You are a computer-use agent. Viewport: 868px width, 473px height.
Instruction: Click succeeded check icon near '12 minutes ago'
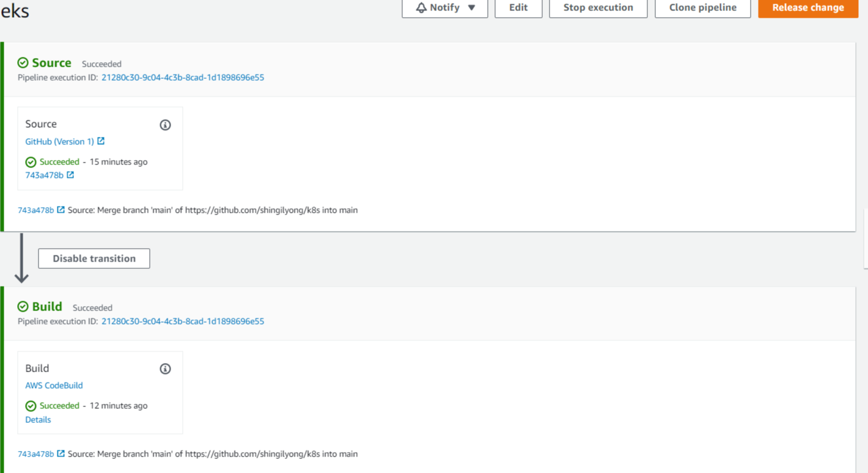(x=31, y=406)
